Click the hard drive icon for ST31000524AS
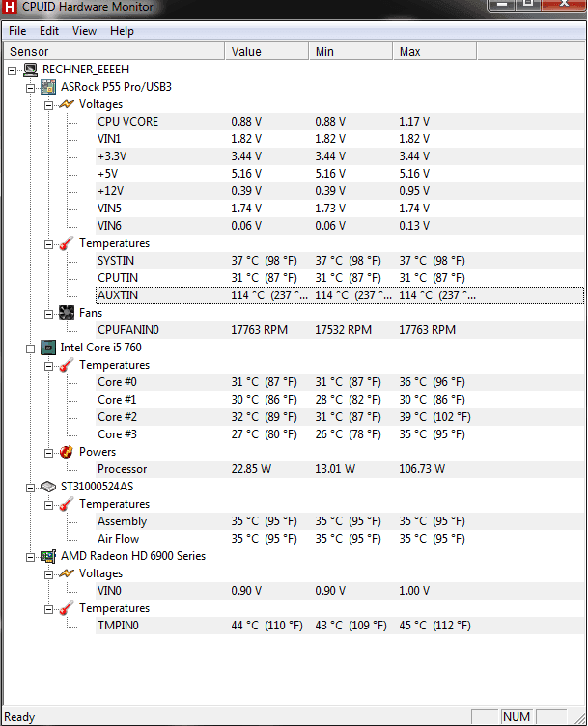 click(x=48, y=487)
